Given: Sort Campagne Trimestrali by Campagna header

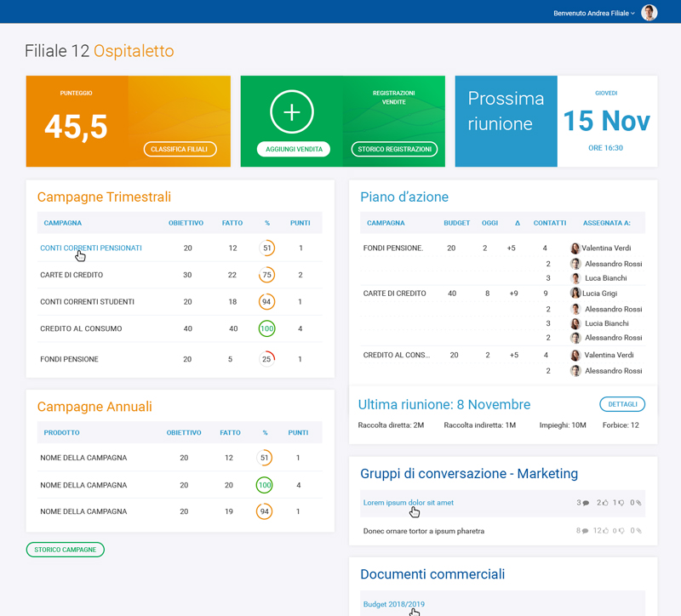Looking at the screenshot, I should [62, 223].
